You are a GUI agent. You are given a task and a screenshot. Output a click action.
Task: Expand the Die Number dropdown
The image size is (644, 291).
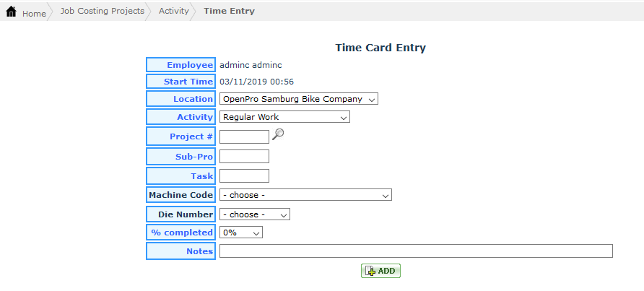point(254,214)
